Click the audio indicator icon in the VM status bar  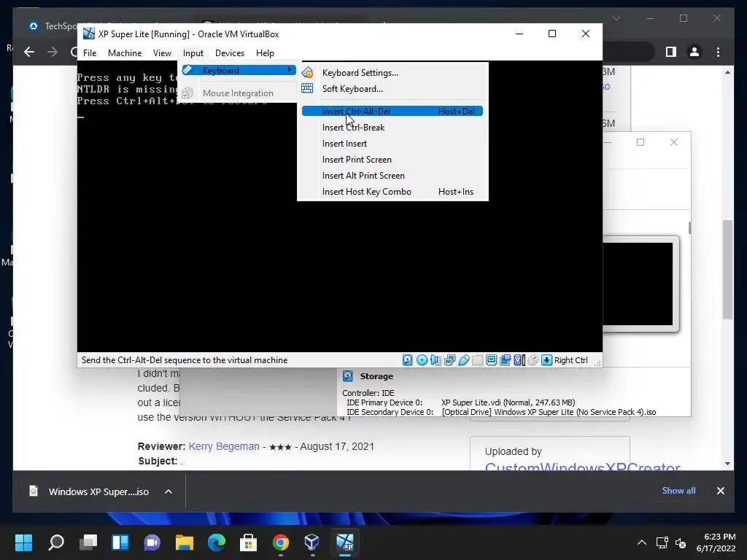(436, 360)
